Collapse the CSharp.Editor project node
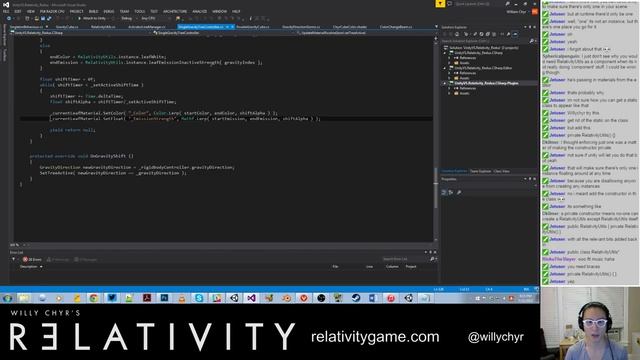 pyautogui.click(x=445, y=68)
